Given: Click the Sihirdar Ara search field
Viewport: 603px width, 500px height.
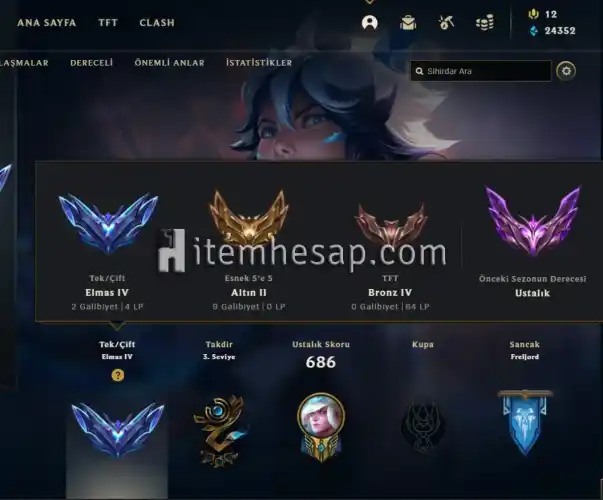Looking at the screenshot, I should click(x=481, y=71).
